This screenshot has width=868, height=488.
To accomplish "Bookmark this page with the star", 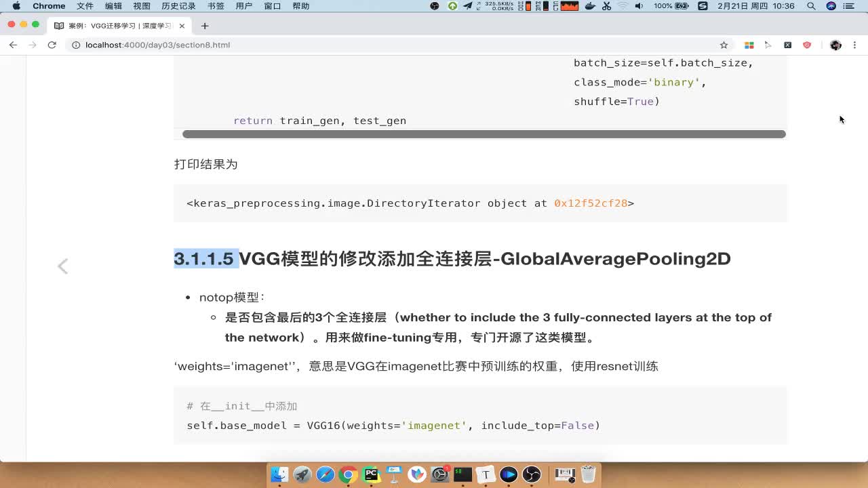I will (724, 45).
